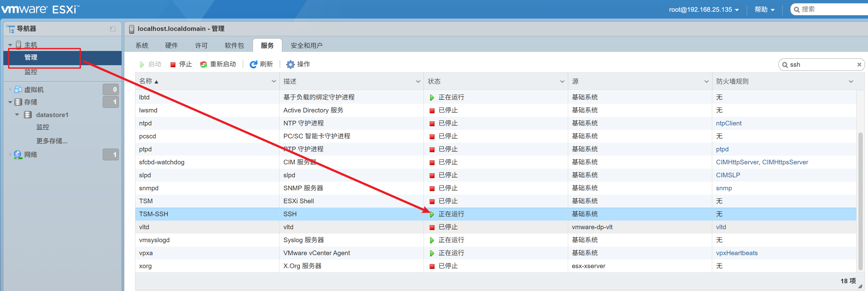Collapse the 主机 tree node

point(10,45)
